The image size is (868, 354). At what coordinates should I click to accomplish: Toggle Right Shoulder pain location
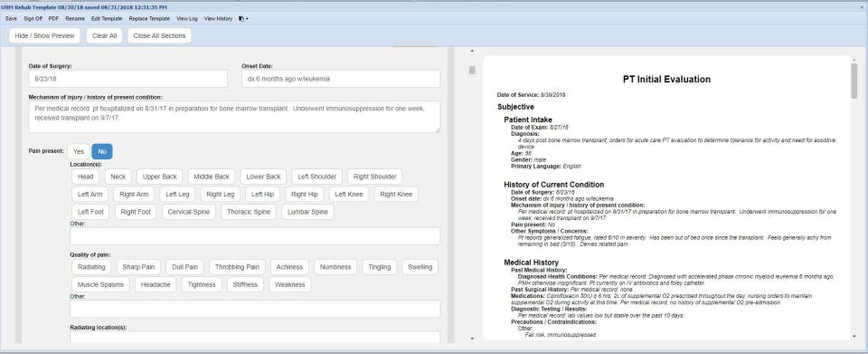tap(374, 177)
